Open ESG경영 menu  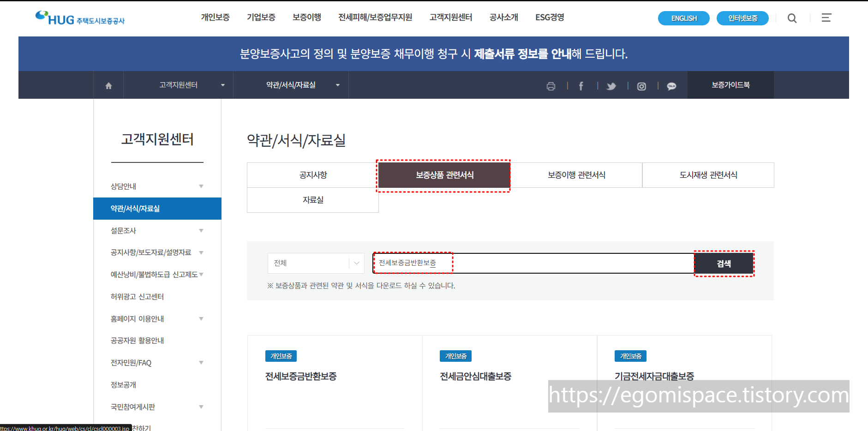[550, 18]
